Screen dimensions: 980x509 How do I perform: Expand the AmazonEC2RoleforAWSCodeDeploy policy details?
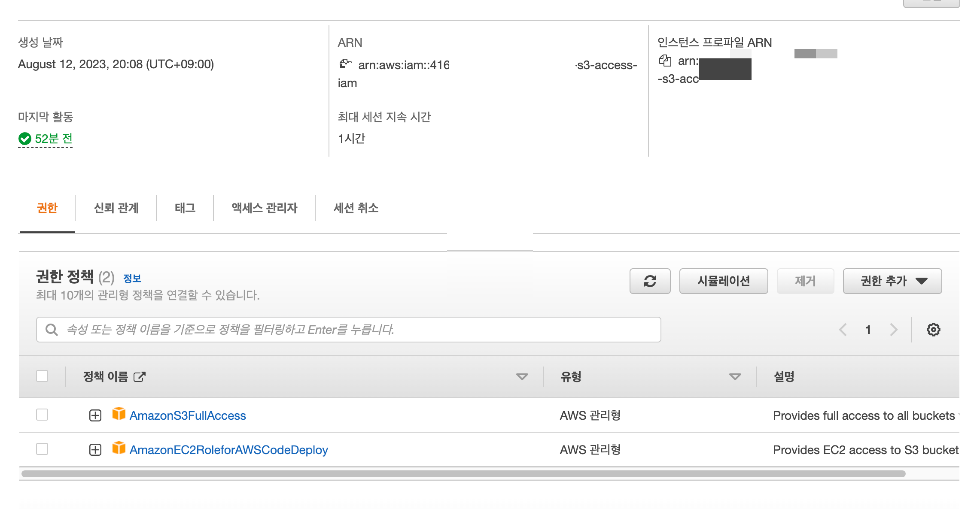(x=95, y=450)
